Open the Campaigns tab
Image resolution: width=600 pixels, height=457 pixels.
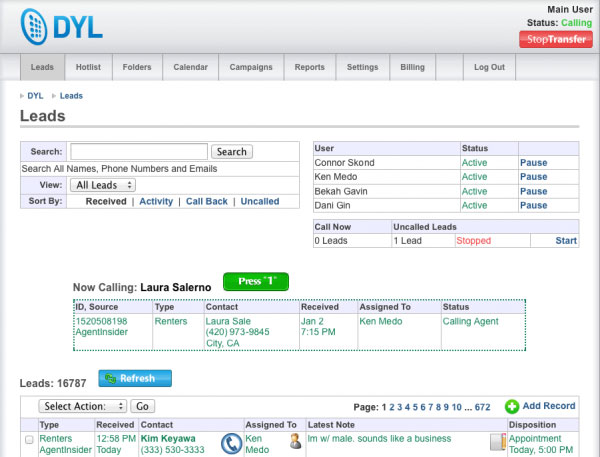pyautogui.click(x=251, y=67)
